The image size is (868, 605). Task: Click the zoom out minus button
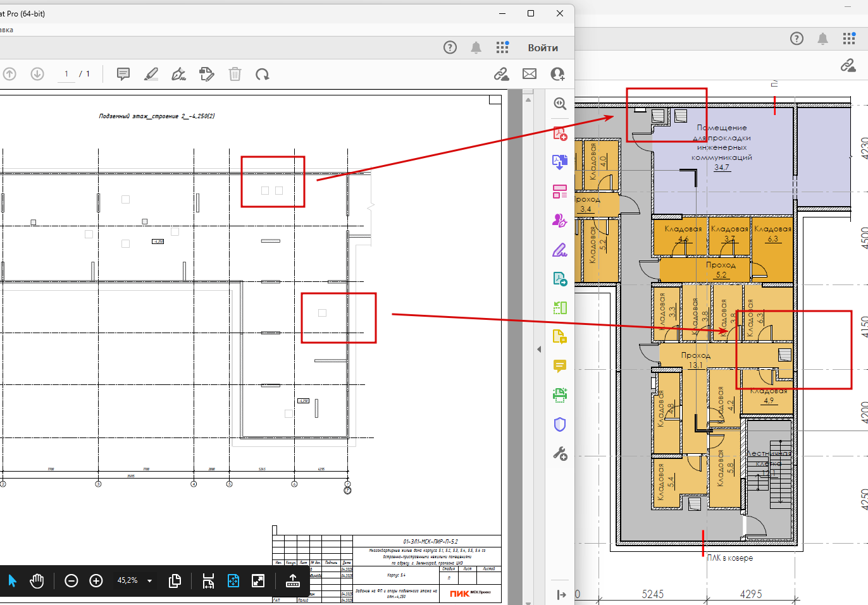tap(71, 580)
